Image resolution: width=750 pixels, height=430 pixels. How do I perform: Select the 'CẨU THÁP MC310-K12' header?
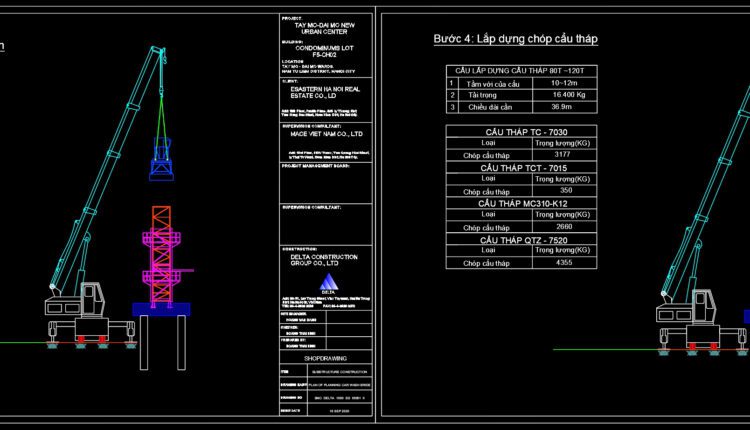tap(522, 204)
